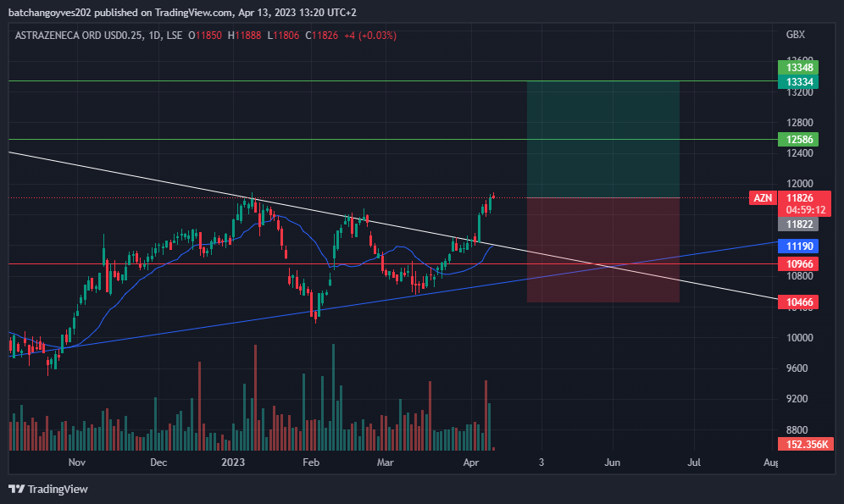Viewport: 844px width, 504px height.
Task: Click the C11826 close value
Action: coord(321,36)
